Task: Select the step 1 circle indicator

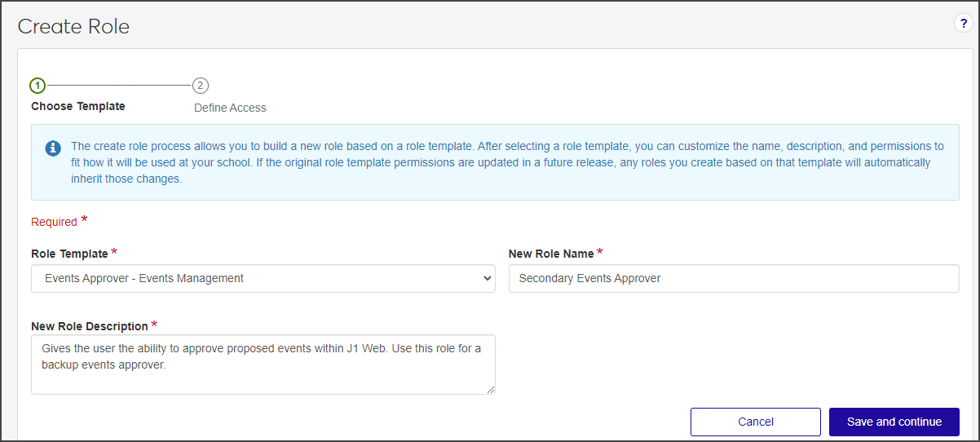Action: coord(38,85)
